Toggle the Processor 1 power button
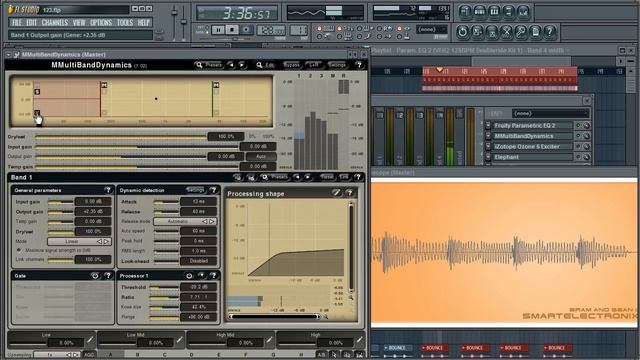Image resolution: width=640 pixels, height=360 pixels. coord(189,276)
